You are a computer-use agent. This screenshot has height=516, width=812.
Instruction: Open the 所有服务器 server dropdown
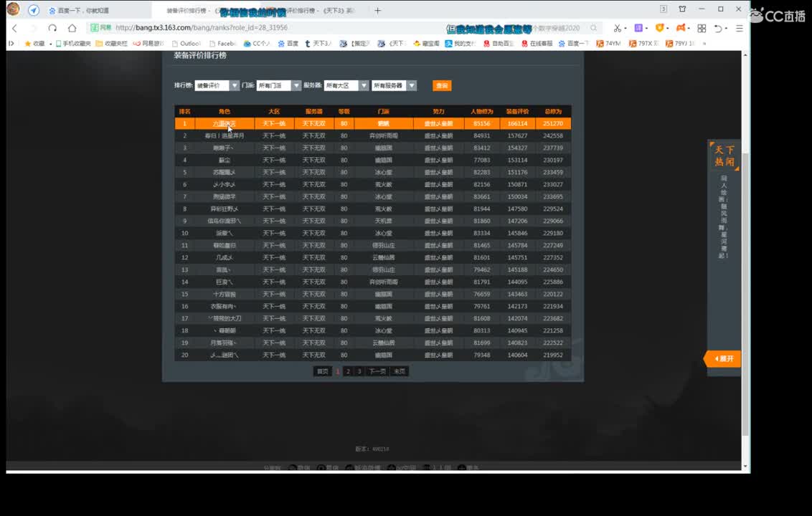click(x=394, y=85)
